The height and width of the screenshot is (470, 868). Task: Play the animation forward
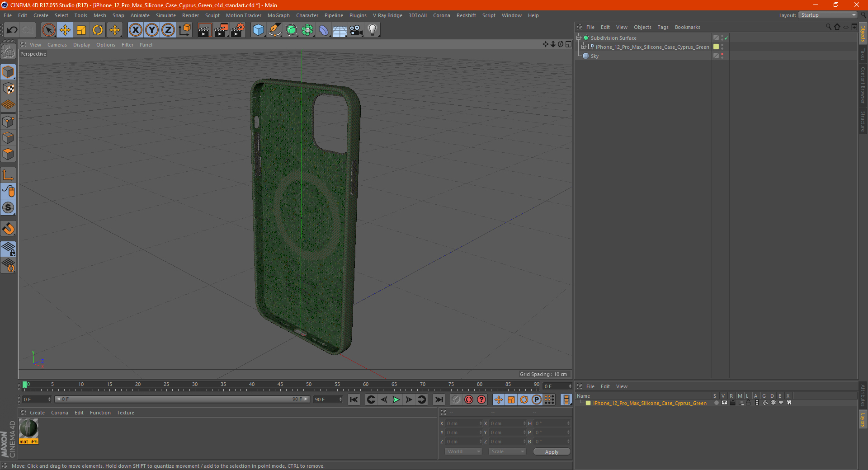coord(396,399)
